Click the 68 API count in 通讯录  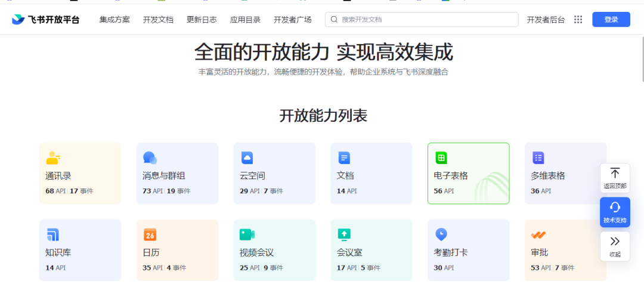coord(55,191)
